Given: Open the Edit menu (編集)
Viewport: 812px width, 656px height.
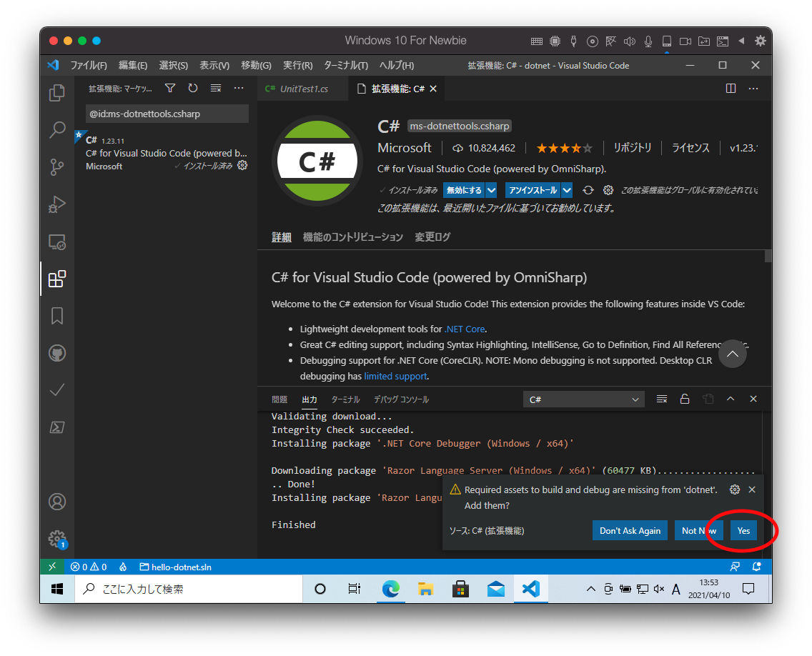Looking at the screenshot, I should 133,65.
